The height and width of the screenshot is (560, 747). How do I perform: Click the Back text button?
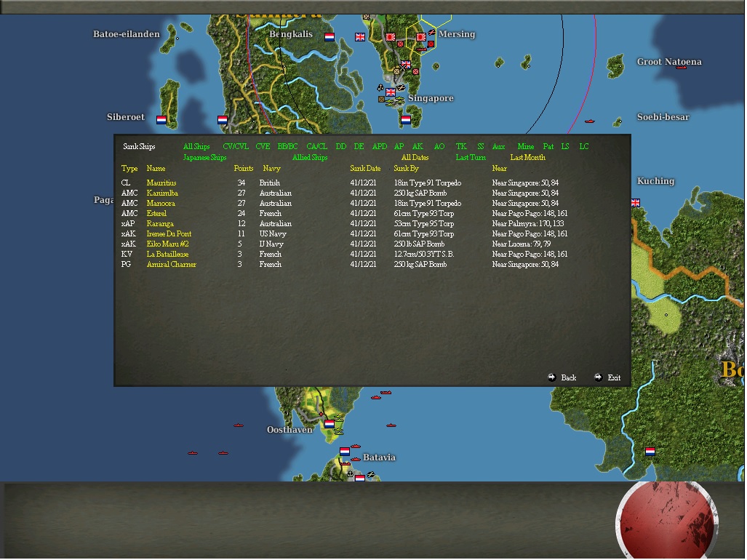tap(570, 378)
